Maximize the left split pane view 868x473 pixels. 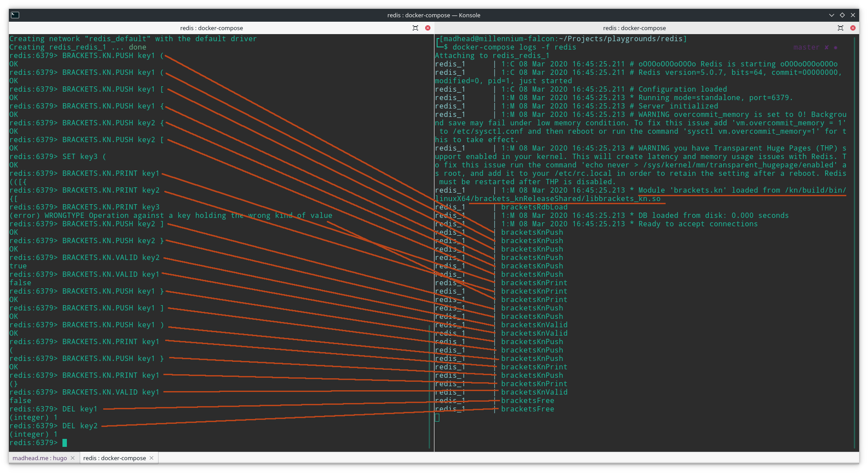415,28
